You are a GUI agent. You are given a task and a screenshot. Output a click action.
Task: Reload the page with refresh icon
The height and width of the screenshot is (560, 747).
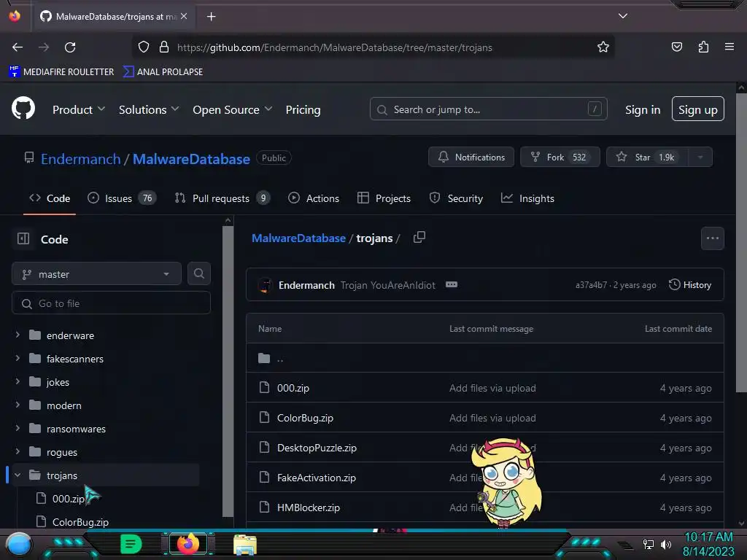point(70,47)
